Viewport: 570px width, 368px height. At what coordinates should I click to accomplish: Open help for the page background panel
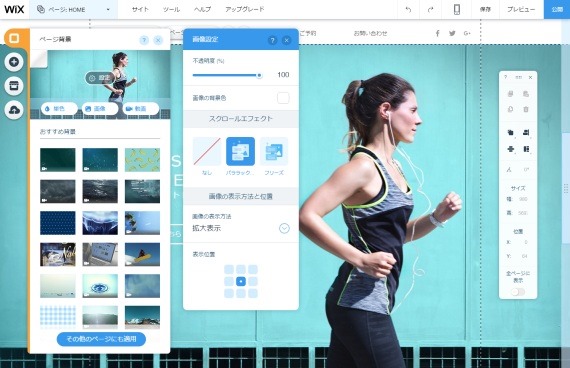coord(144,40)
